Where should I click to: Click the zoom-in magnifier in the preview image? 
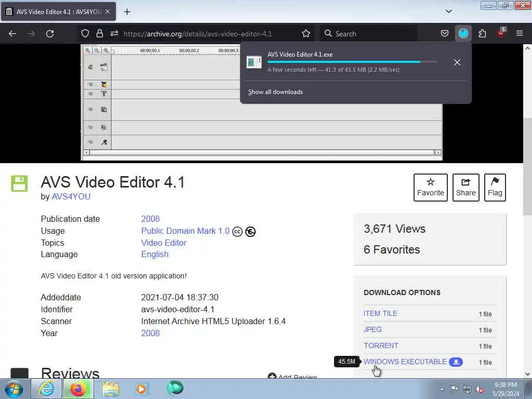point(87,50)
